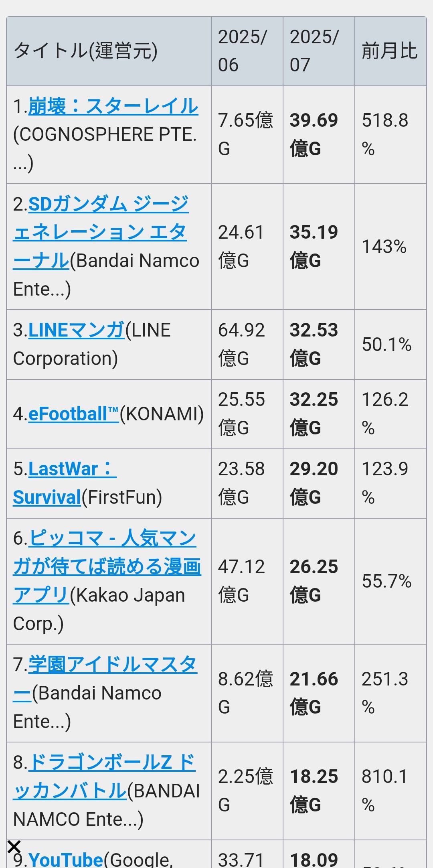433x868 pixels.
Task: Select the 810.1% growth cell
Action: (391, 791)
